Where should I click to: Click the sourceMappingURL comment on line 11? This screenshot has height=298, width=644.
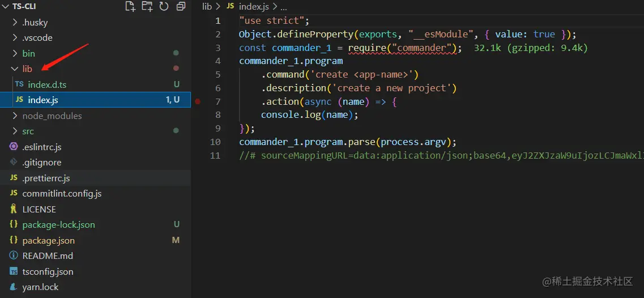click(442, 155)
